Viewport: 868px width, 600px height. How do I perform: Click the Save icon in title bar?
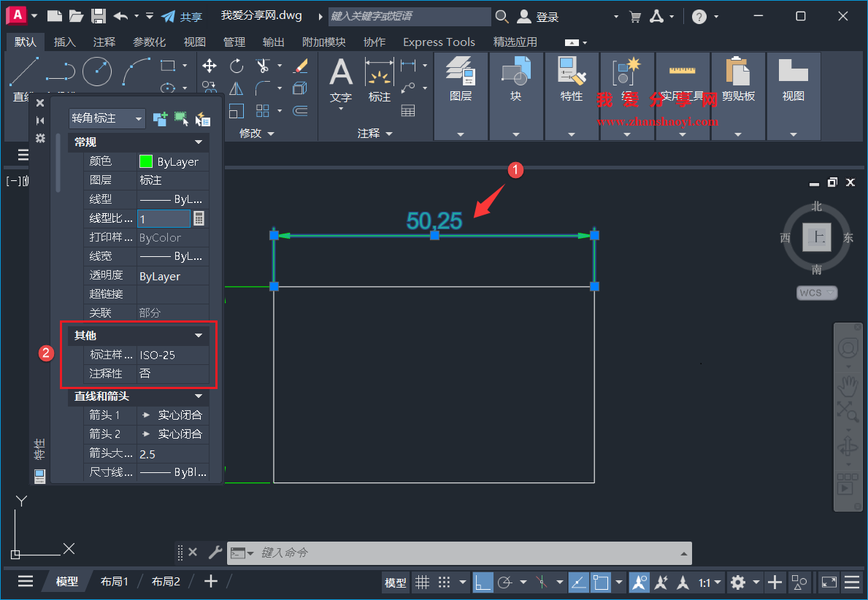click(98, 16)
